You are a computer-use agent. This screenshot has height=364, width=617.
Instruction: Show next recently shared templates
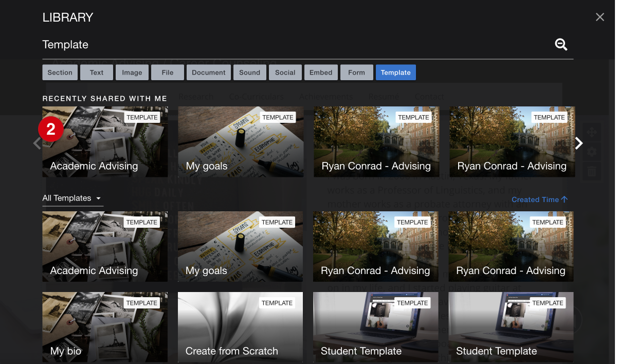tap(579, 143)
